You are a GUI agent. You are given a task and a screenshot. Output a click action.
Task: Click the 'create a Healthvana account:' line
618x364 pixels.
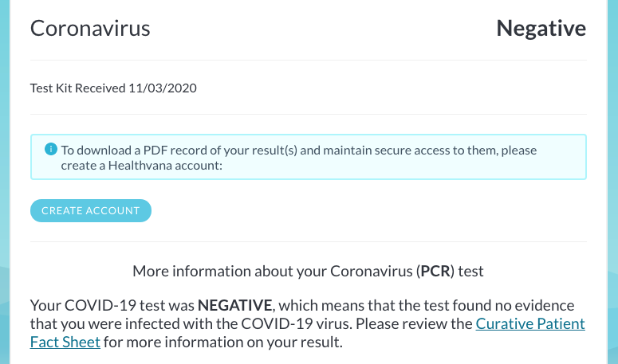point(141,166)
